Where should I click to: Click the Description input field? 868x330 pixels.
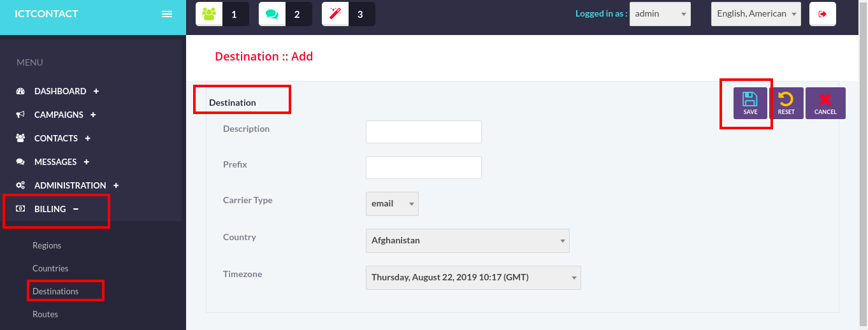tap(424, 132)
